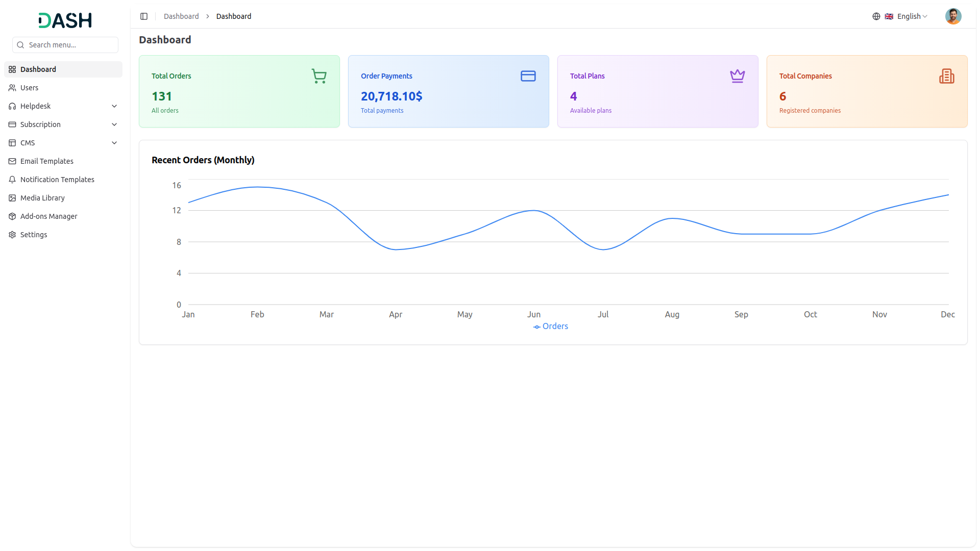Open Users in the sidebar
Viewport: 980px width, 551px height.
click(x=29, y=88)
